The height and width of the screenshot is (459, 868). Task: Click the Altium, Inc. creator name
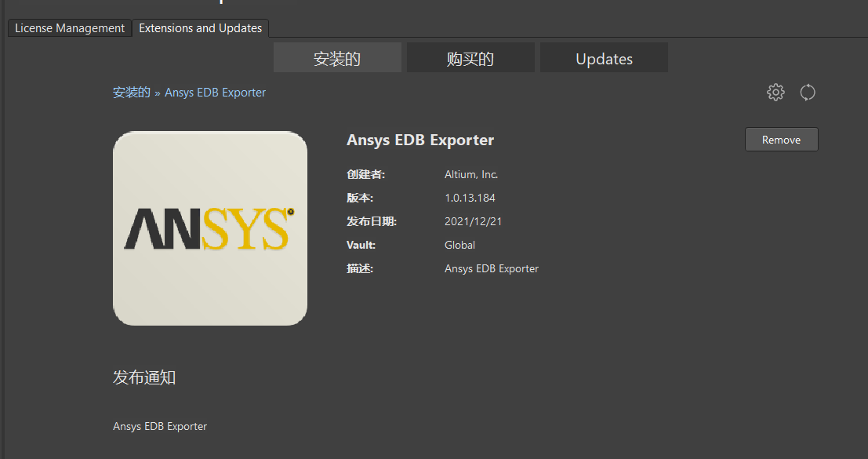click(470, 174)
